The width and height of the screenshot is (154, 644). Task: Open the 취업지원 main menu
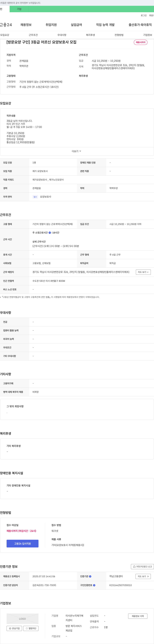(x=51, y=25)
